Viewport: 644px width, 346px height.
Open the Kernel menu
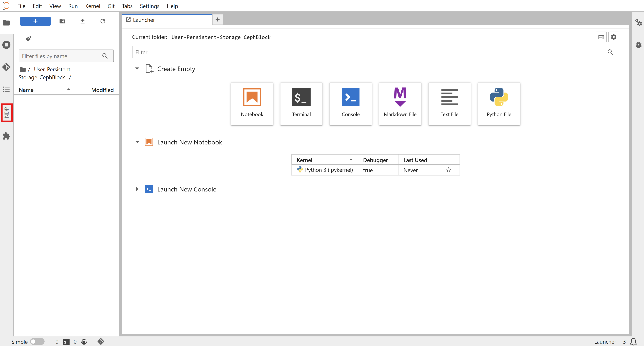point(92,6)
